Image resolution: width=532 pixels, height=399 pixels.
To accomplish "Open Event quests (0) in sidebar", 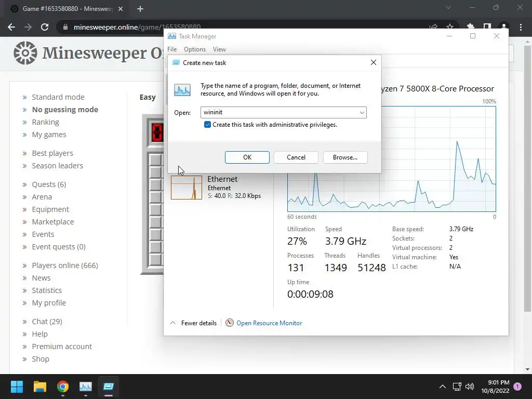I will coord(59,247).
